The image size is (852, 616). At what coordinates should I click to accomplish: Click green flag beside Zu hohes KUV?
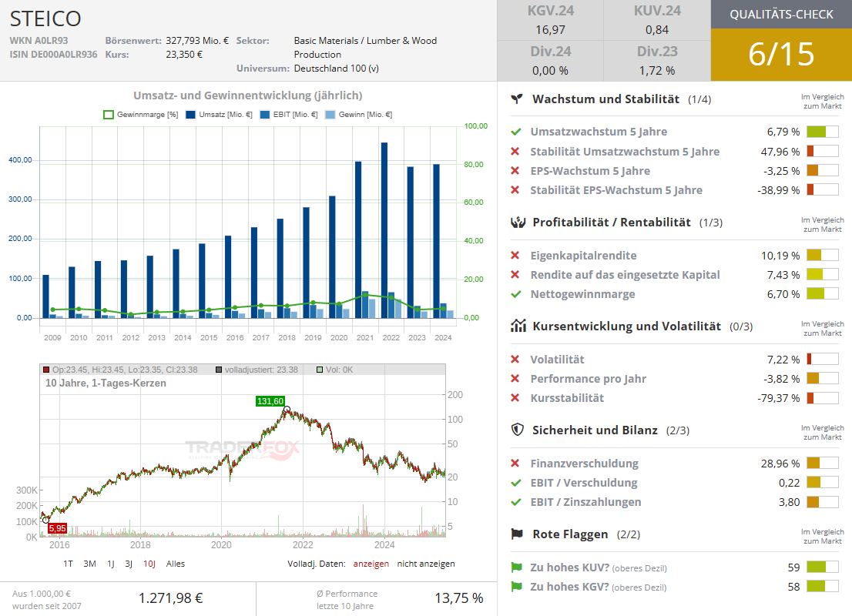516,567
